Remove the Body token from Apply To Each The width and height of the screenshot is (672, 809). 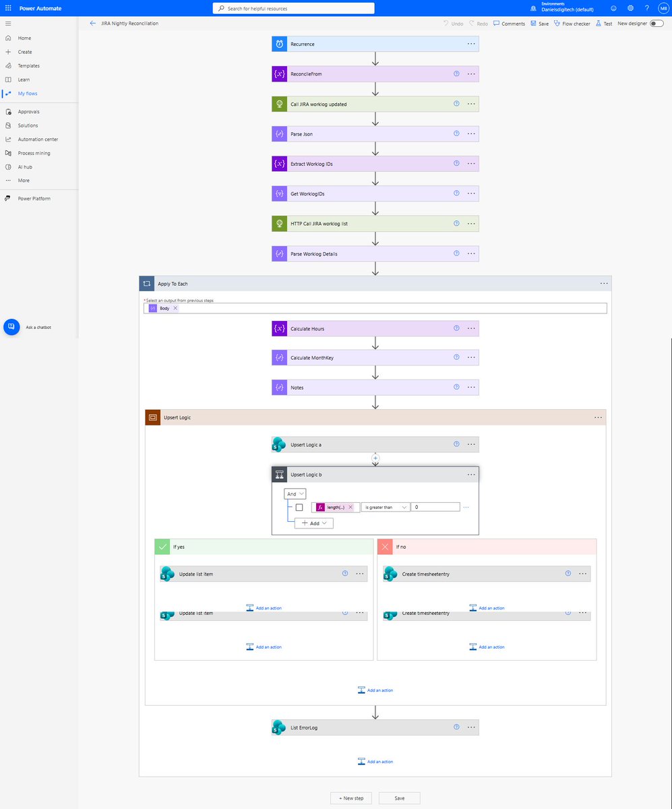(x=175, y=307)
